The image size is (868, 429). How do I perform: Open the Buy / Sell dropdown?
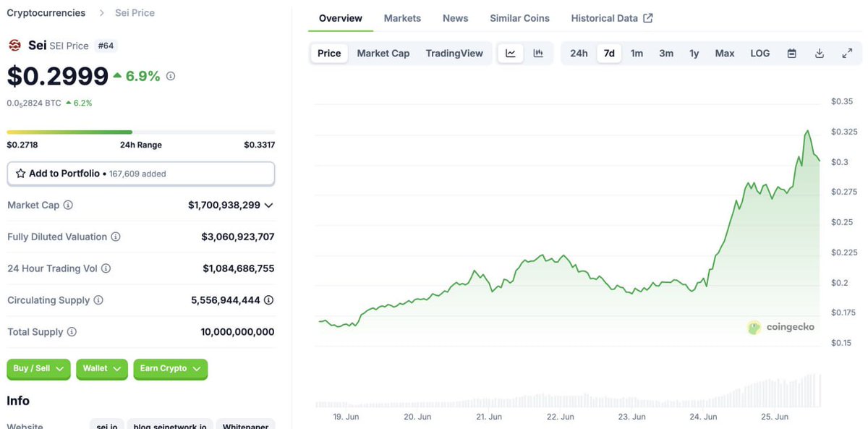[x=38, y=369]
